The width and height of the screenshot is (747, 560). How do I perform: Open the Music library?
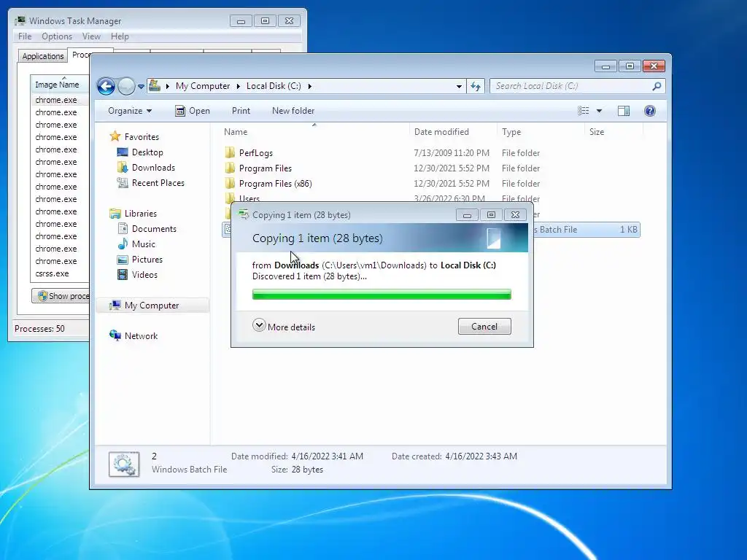pos(144,244)
